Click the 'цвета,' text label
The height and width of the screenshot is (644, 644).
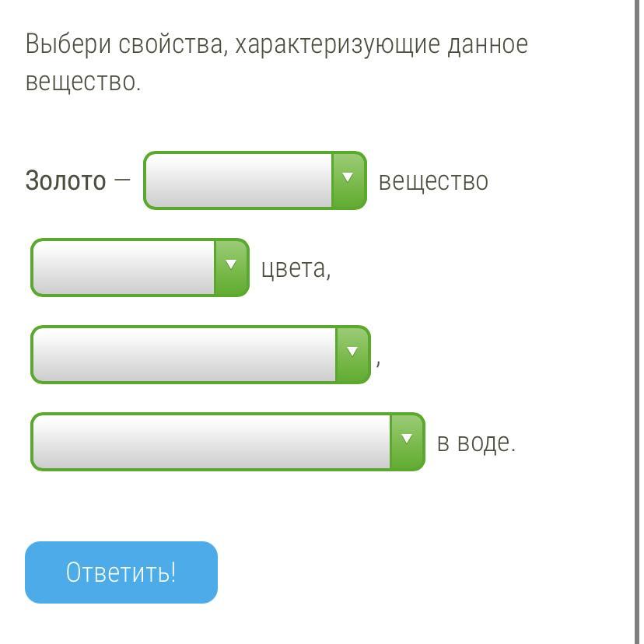[x=296, y=268]
